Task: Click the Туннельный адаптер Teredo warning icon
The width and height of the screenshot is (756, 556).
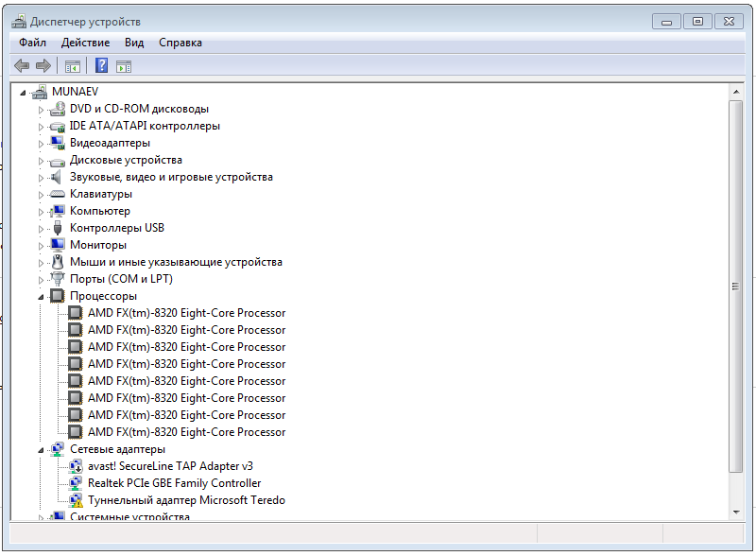Action: click(75, 500)
